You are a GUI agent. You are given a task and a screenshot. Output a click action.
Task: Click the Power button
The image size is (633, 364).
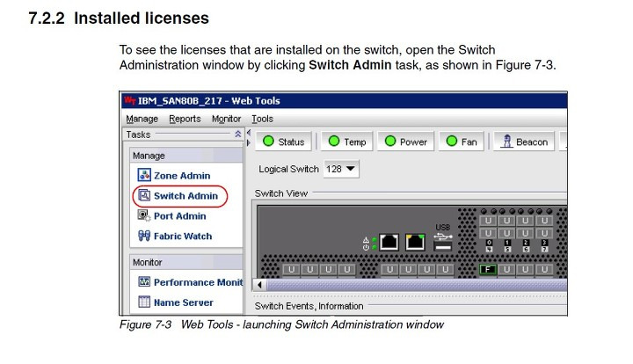405,142
